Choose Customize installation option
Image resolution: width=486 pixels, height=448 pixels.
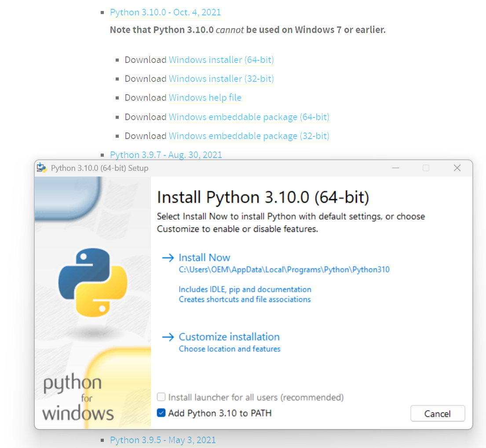coord(229,337)
